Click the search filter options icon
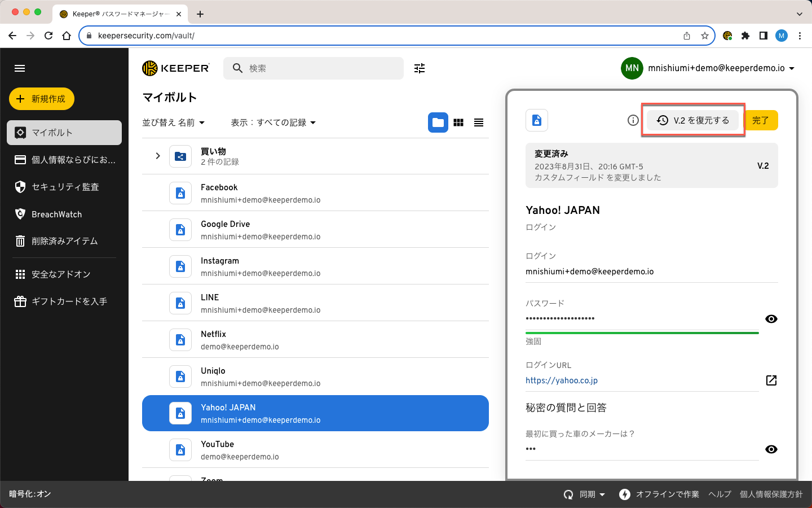 pyautogui.click(x=420, y=68)
